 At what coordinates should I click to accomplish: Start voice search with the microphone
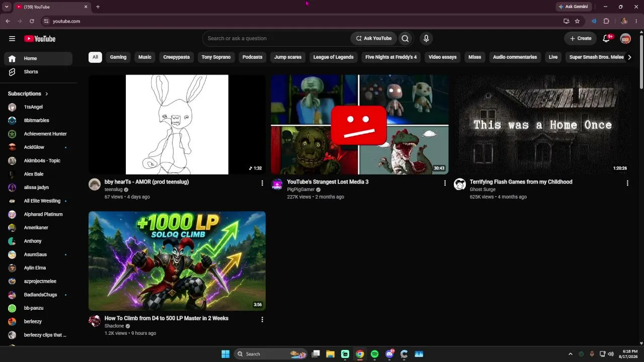click(x=426, y=38)
